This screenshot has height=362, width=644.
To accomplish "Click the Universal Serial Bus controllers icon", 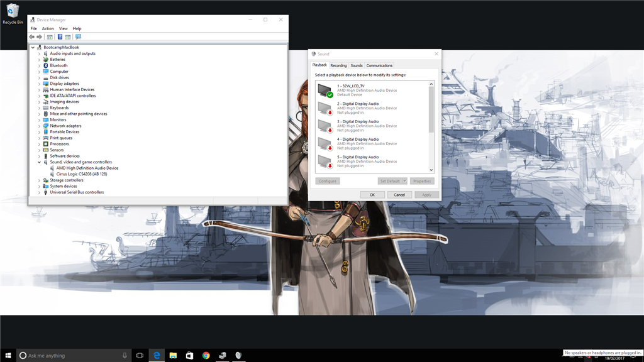I will click(45, 192).
